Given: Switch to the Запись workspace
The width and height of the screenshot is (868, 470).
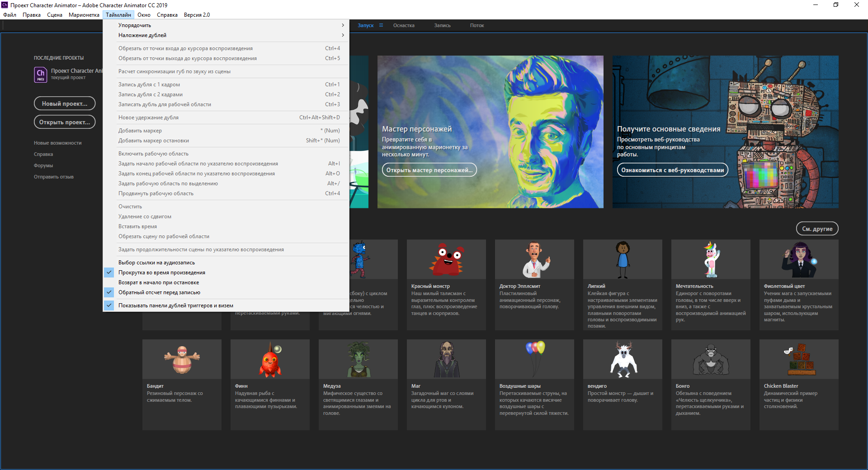Looking at the screenshot, I should pos(442,26).
